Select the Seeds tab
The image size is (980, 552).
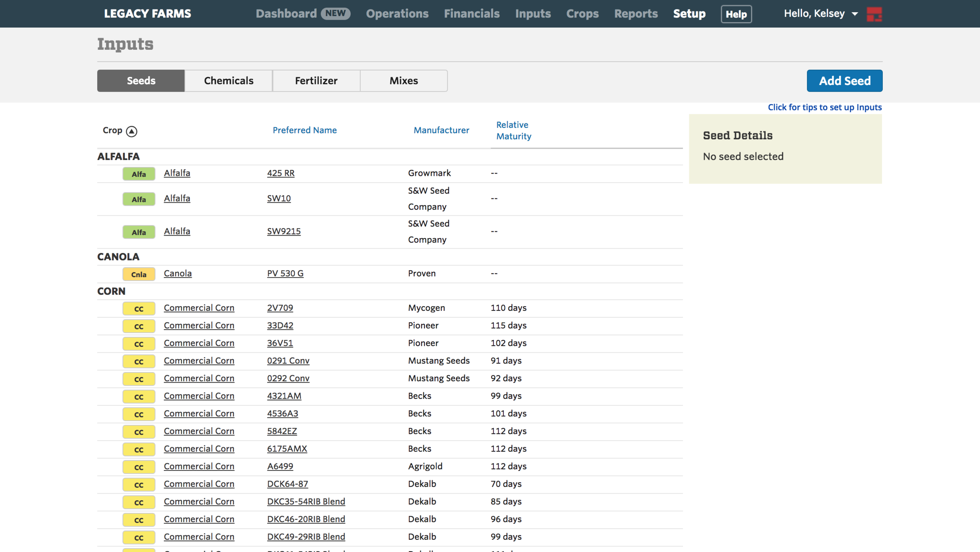pyautogui.click(x=141, y=81)
